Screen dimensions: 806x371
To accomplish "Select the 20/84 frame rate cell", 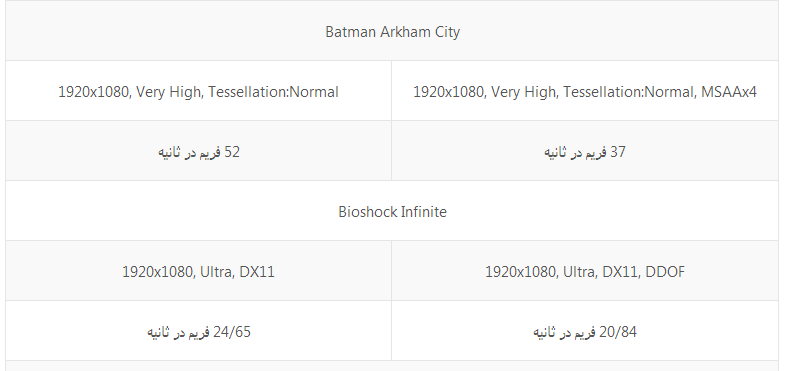I will [x=585, y=331].
